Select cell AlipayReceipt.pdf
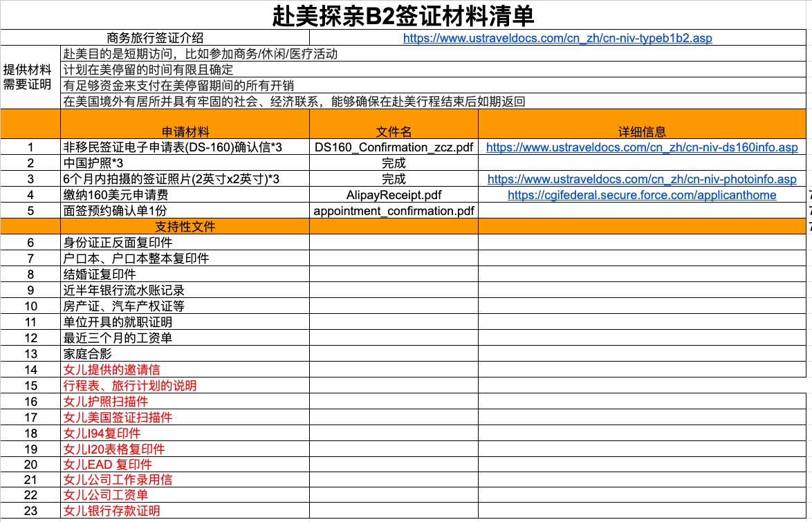Screen dimensions: 812x522 (x=394, y=195)
